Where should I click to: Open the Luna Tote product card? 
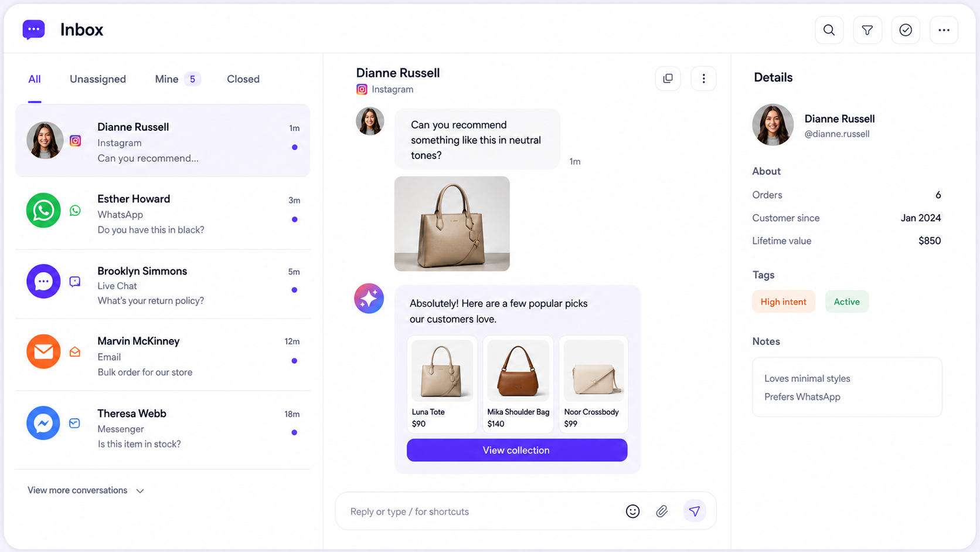pos(442,384)
